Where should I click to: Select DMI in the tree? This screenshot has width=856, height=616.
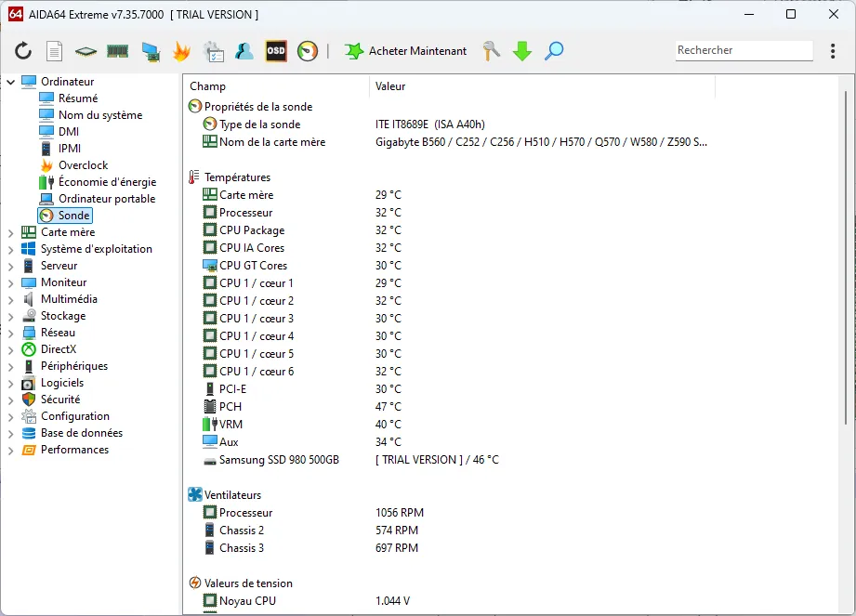point(68,132)
